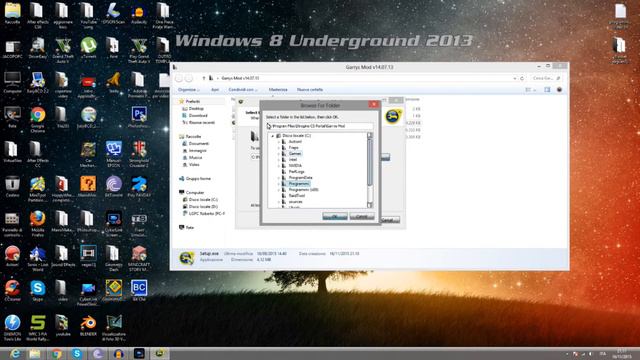Select Download under Preferiti in Explorer
The width and height of the screenshot is (640, 360).
[x=198, y=116]
